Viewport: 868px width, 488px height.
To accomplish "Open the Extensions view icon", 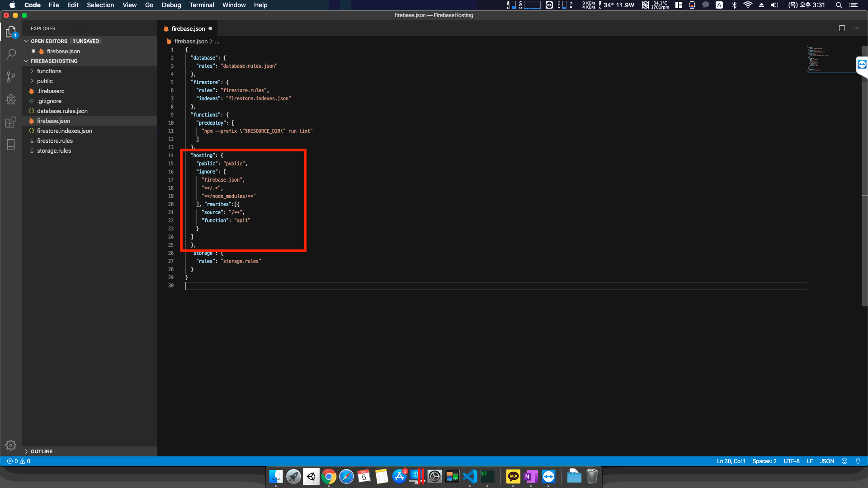I will click(x=11, y=122).
